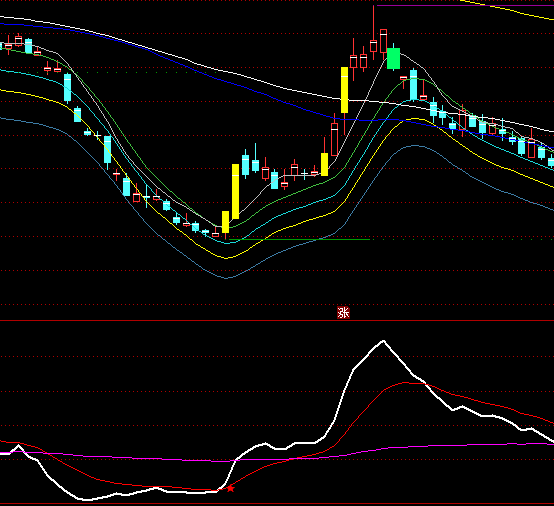This screenshot has width=554, height=506.
Task: Select the tallest yellow candlestick at the bottom reversal
Action: 235,192
